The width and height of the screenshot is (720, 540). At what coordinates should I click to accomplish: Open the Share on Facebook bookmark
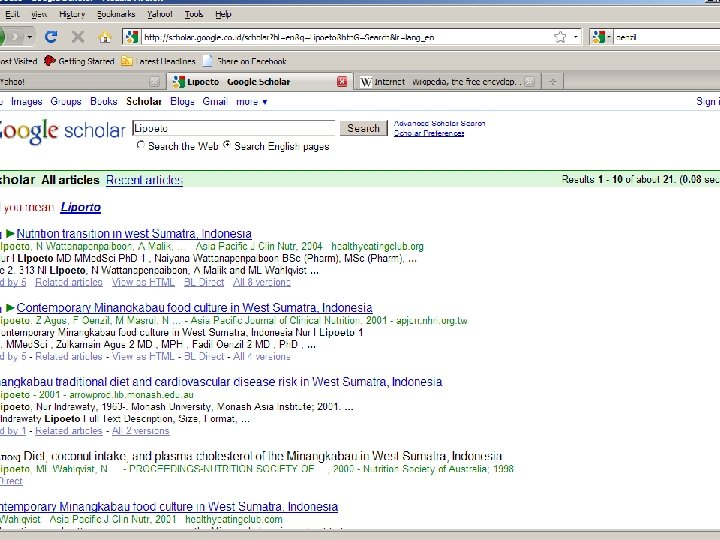(x=245, y=61)
